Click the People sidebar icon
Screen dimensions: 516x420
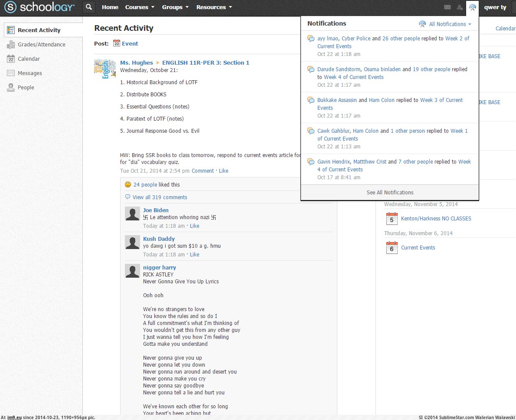pos(11,87)
